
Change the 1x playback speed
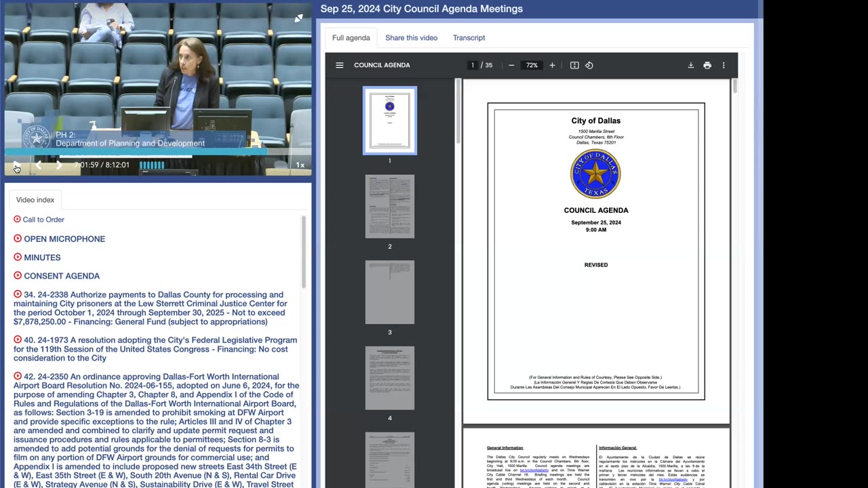click(300, 165)
